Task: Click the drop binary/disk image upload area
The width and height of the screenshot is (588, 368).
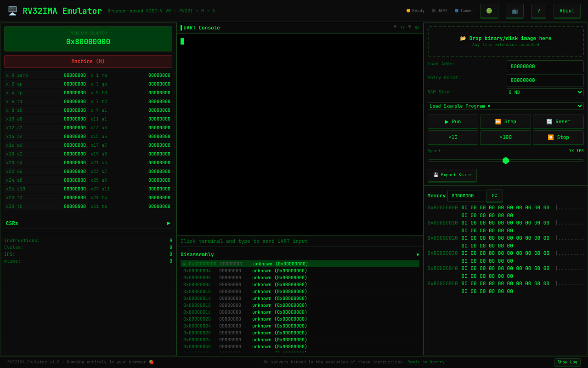Action: [x=506, y=41]
